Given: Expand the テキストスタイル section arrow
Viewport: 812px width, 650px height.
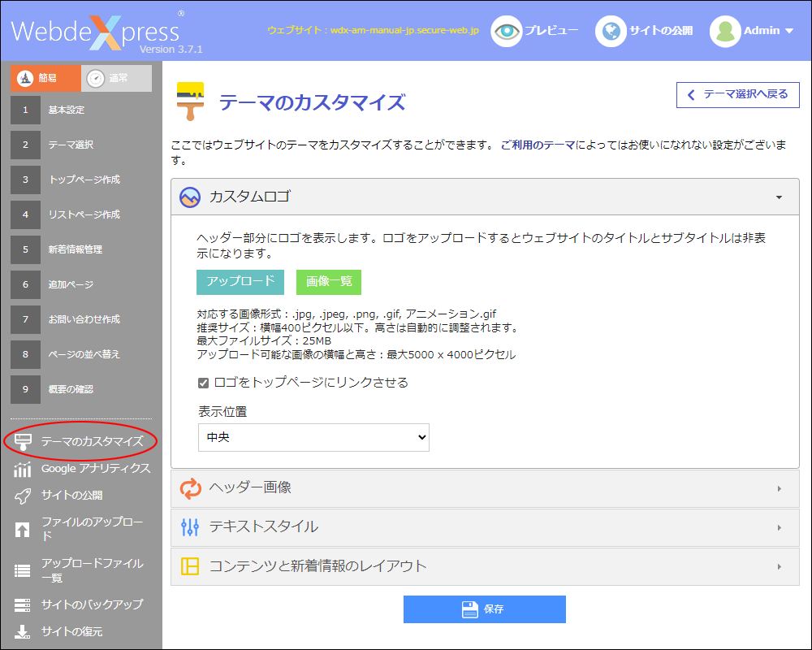Looking at the screenshot, I should click(779, 527).
